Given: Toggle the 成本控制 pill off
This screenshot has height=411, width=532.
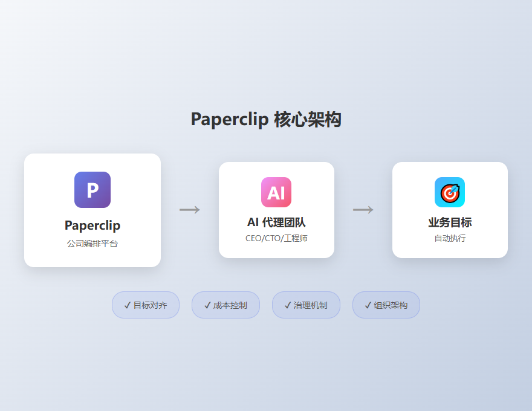Looking at the screenshot, I should 225,305.
